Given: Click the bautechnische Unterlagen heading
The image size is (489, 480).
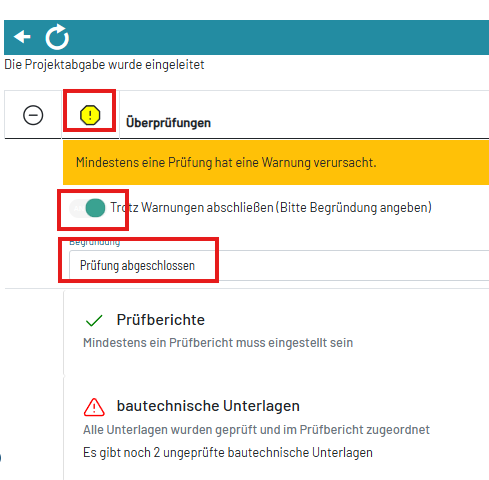Looking at the screenshot, I should pos(208,406).
